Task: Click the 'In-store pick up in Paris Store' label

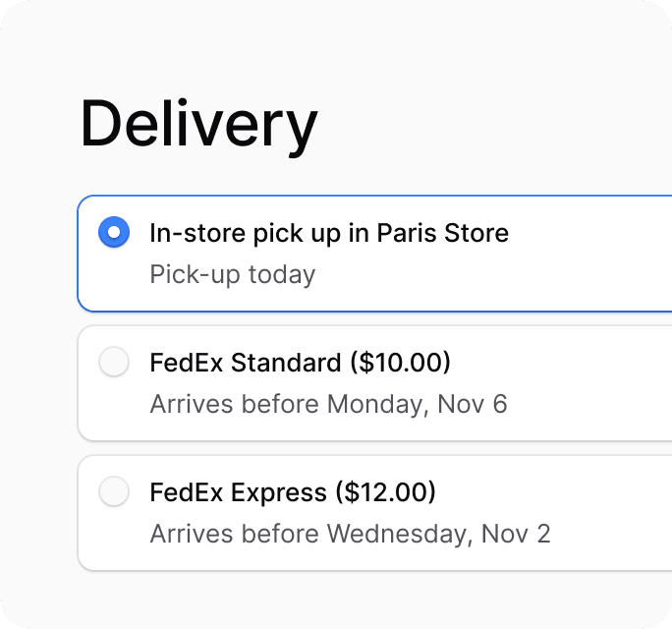Action: (x=328, y=233)
